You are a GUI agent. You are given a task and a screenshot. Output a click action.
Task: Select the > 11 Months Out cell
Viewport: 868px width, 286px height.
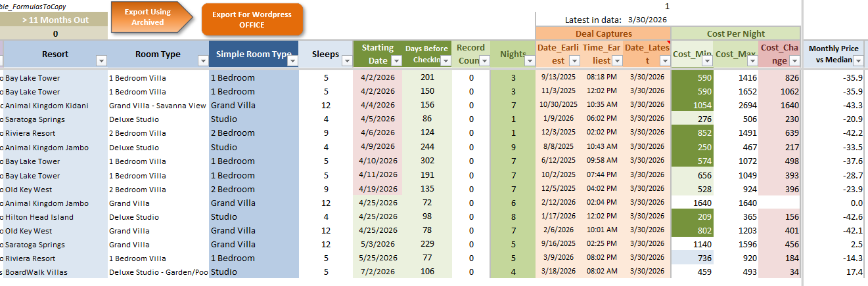[55, 20]
